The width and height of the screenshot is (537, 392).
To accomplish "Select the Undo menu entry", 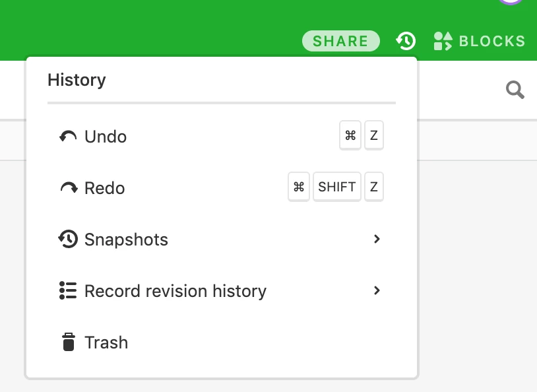I will pos(222,137).
